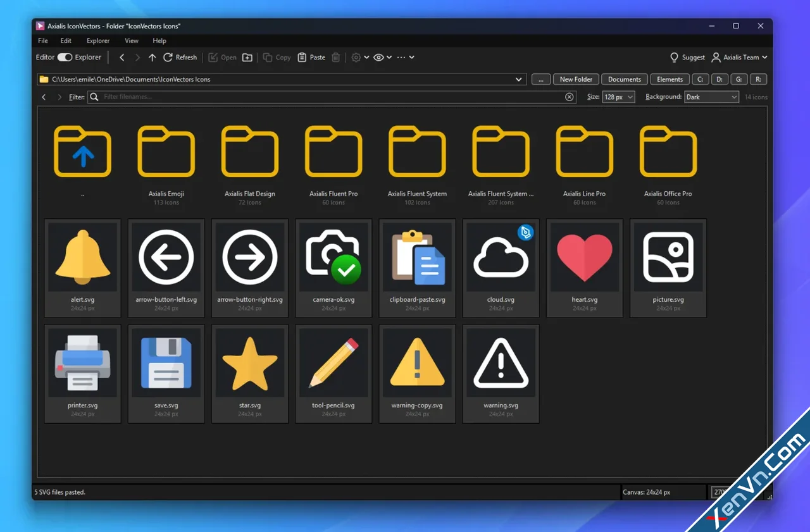Switch to the G: drive
The height and width of the screenshot is (532, 810).
click(738, 79)
